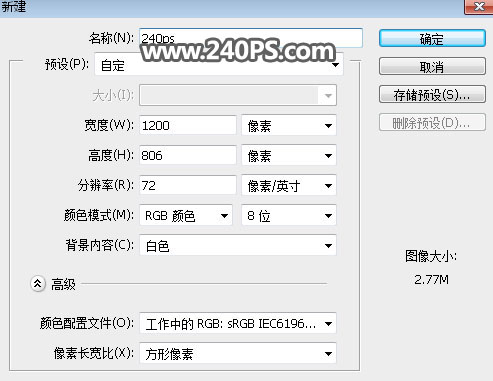The height and width of the screenshot is (381, 493).
Task: Click the 像素长宽比(X) label
Action: coord(94,353)
